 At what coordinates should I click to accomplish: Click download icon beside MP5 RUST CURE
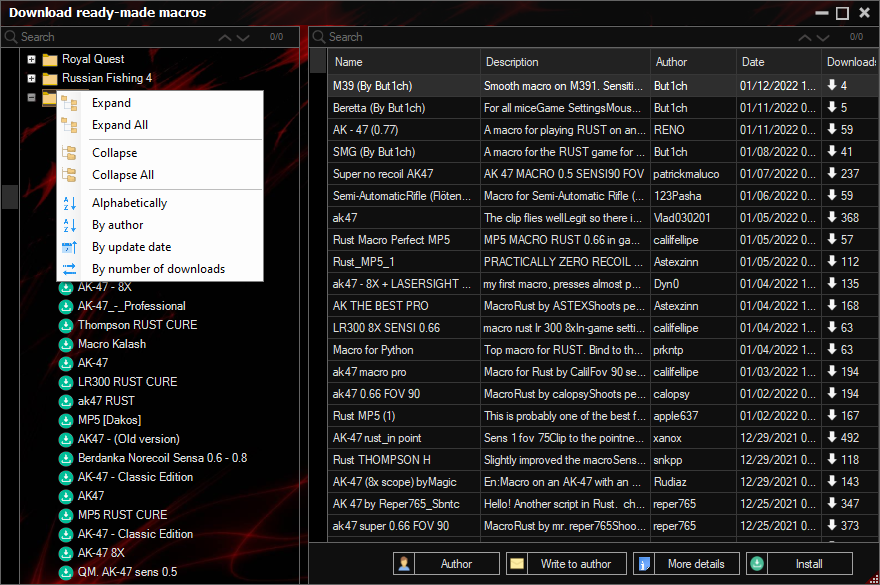tap(66, 515)
